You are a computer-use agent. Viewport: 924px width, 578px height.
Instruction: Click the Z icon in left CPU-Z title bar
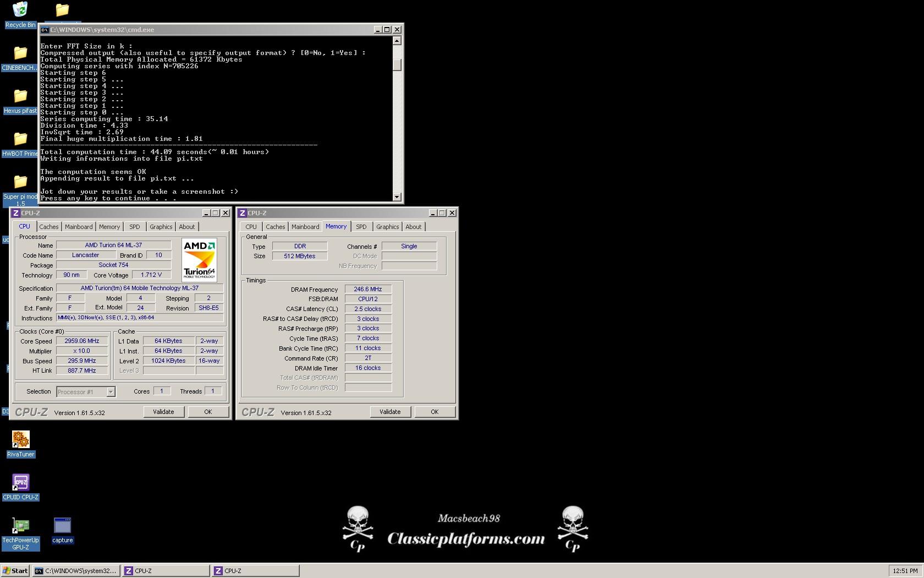click(x=16, y=213)
